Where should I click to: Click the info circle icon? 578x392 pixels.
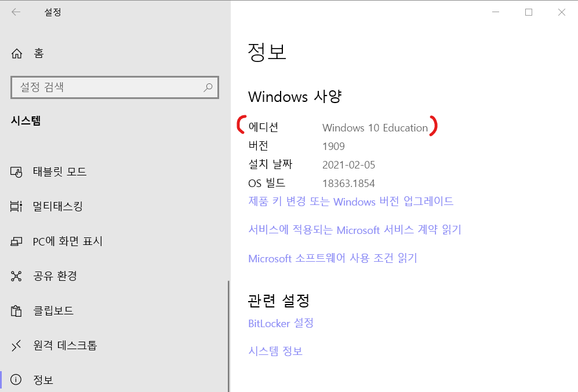(x=16, y=379)
